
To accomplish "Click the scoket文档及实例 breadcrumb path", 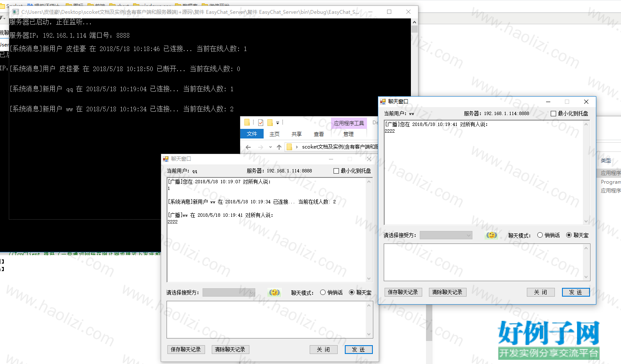I will point(340,147).
